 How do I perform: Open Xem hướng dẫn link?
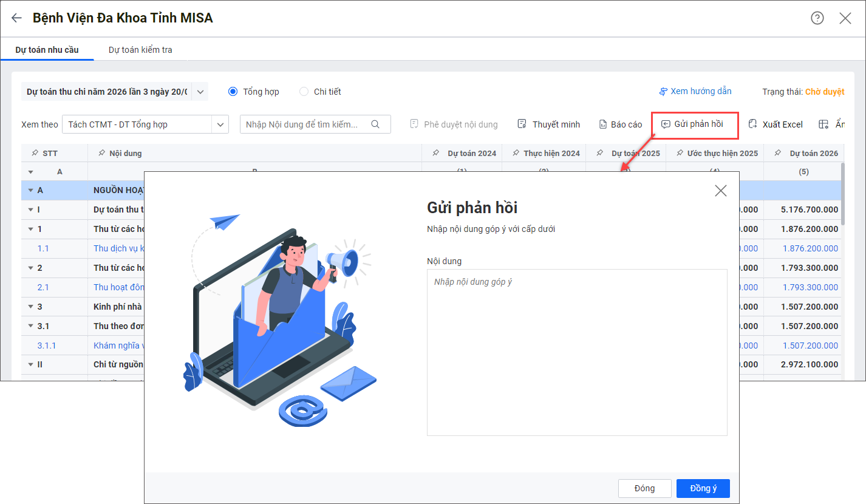(695, 92)
